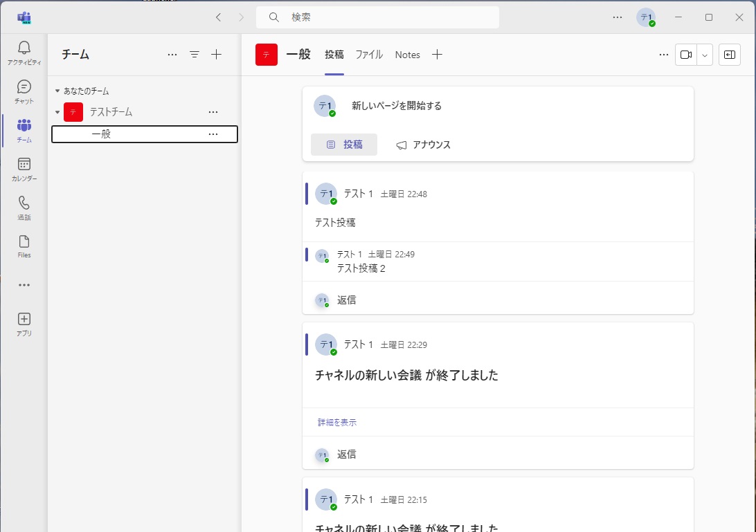Screen dimensions: 756x532
Task: Select the アナウンス post type
Action: pos(423,145)
